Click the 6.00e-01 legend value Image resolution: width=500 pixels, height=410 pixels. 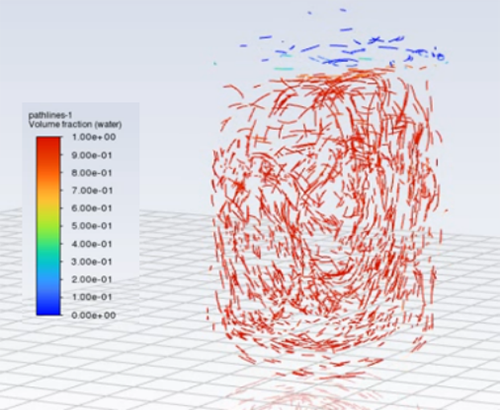click(x=92, y=208)
